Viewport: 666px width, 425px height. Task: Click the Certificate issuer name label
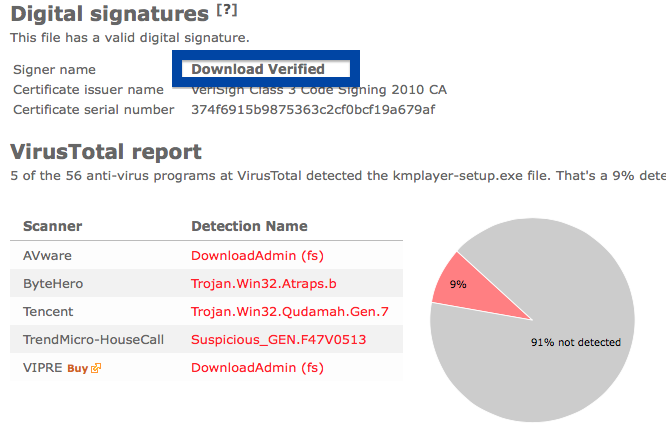click(x=88, y=90)
